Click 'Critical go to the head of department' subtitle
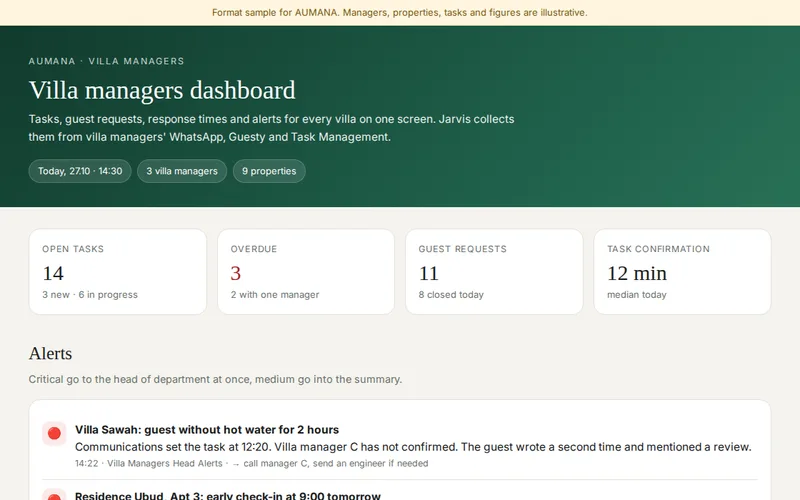The height and width of the screenshot is (500, 800). click(215, 380)
